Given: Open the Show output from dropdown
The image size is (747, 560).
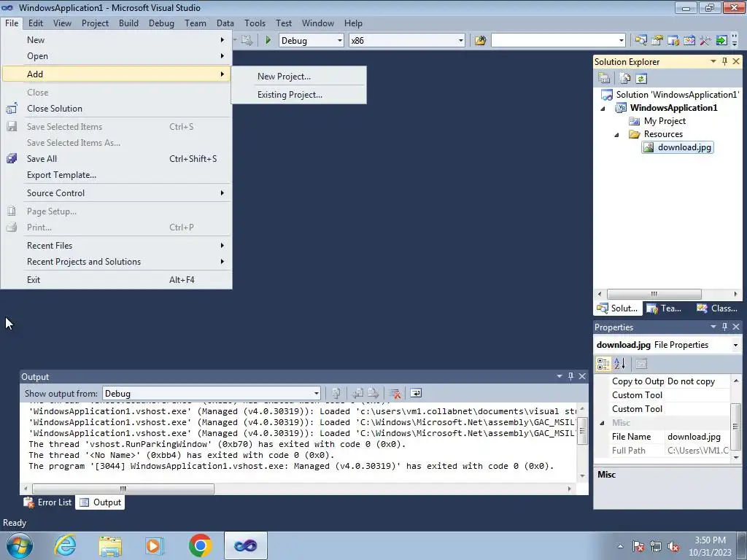Looking at the screenshot, I should (x=316, y=393).
